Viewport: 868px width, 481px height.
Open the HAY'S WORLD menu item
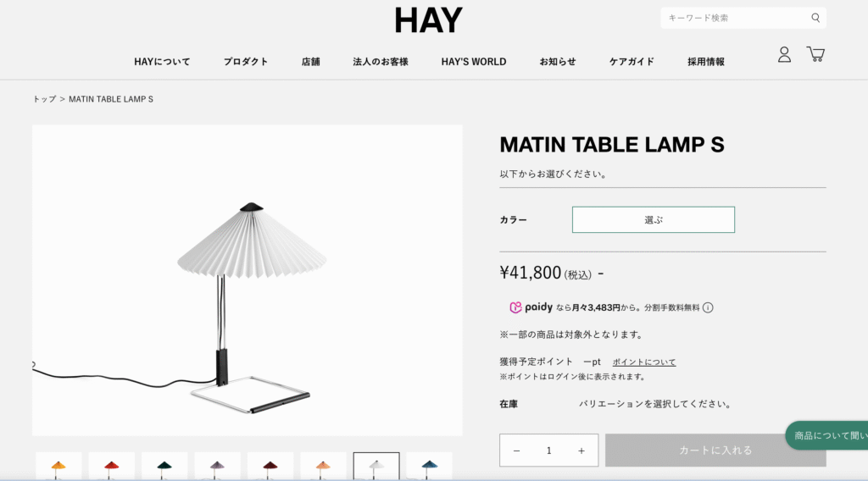point(474,61)
